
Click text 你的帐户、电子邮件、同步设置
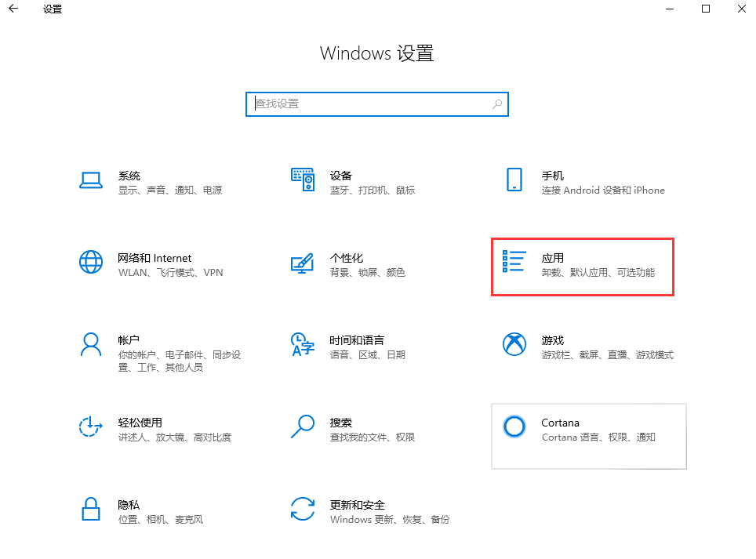coord(180,361)
